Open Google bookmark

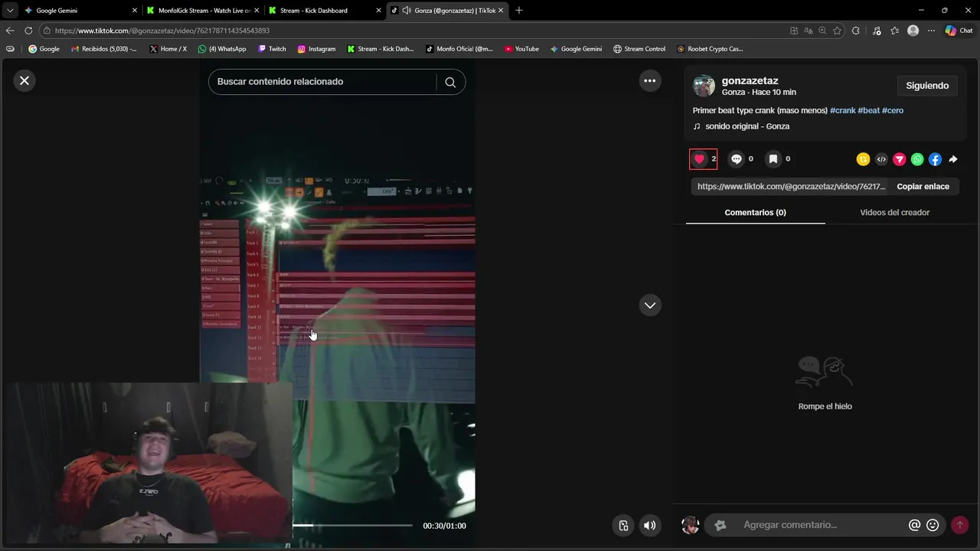coord(44,49)
